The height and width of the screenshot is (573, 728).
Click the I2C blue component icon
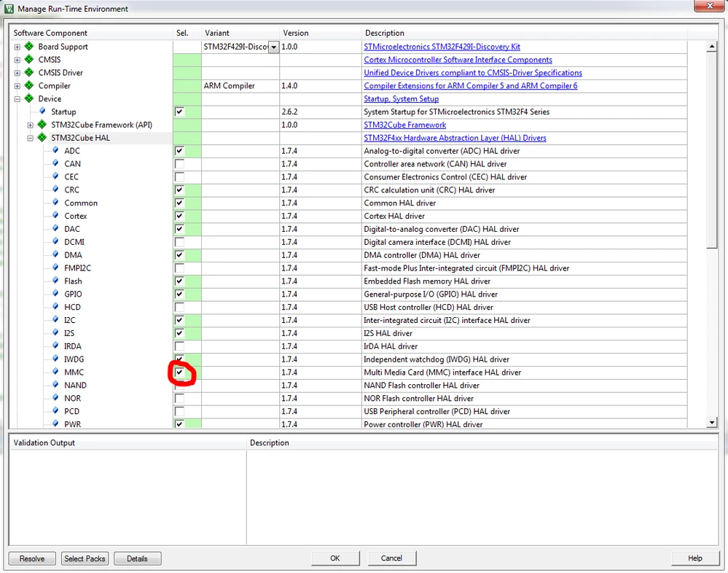tap(55, 319)
